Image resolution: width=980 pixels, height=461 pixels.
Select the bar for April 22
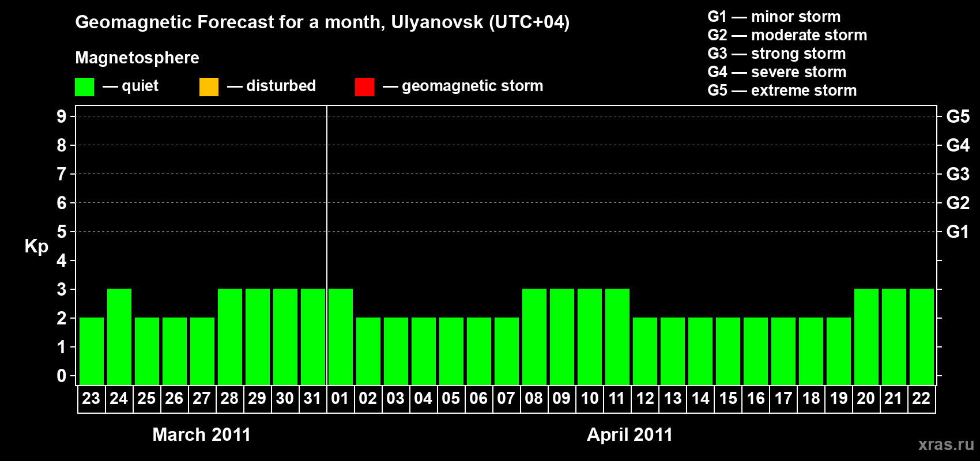coord(922,337)
